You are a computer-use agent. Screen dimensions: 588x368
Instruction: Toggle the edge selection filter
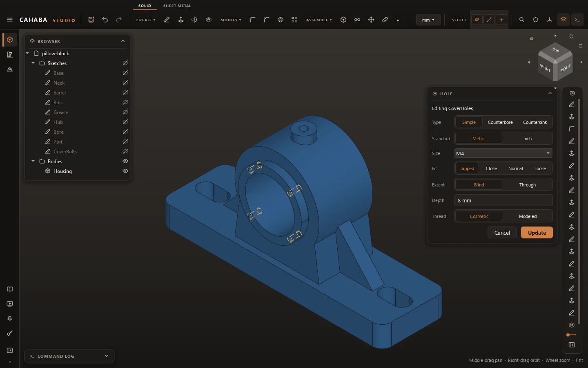[x=489, y=20]
